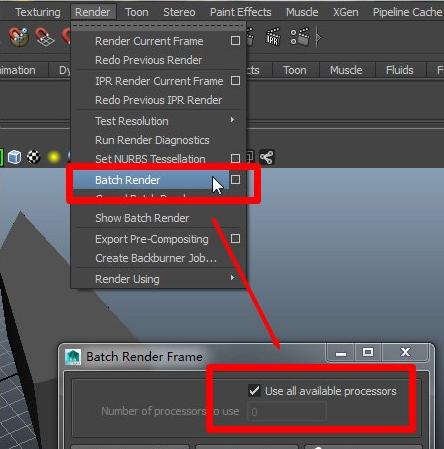Toggle use all lights yellow icon
This screenshot has width=444, height=449.
click(54, 157)
